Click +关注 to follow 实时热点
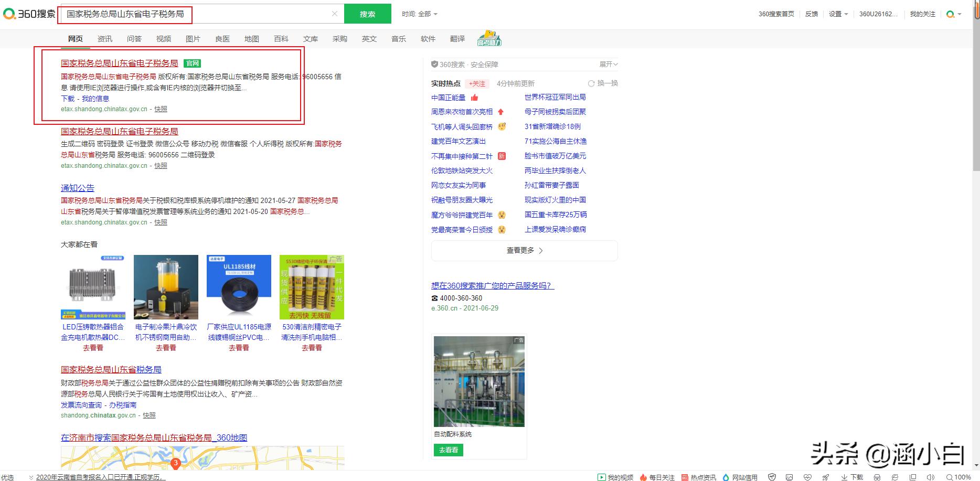 (476, 83)
